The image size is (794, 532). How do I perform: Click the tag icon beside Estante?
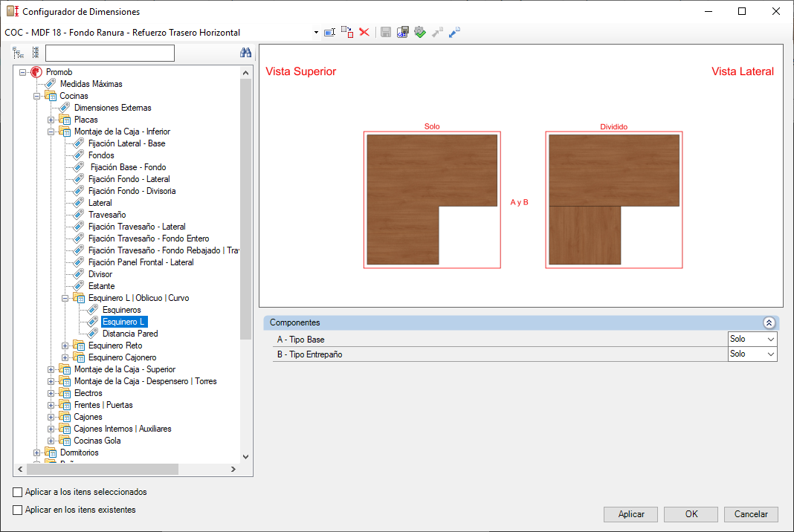point(79,286)
